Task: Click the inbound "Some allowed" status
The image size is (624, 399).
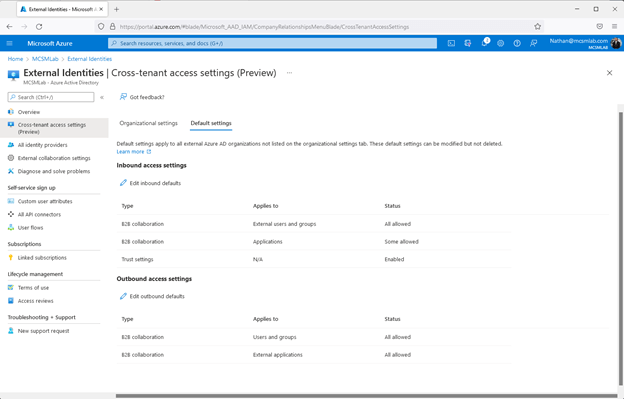Action: (402, 241)
